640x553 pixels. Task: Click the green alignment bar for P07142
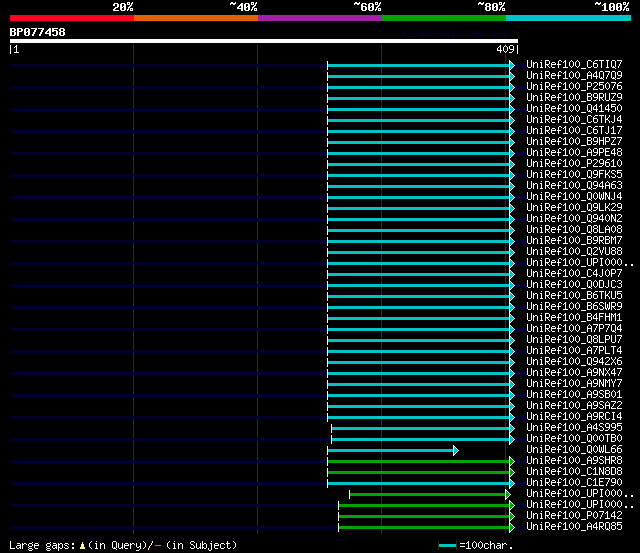click(x=424, y=517)
